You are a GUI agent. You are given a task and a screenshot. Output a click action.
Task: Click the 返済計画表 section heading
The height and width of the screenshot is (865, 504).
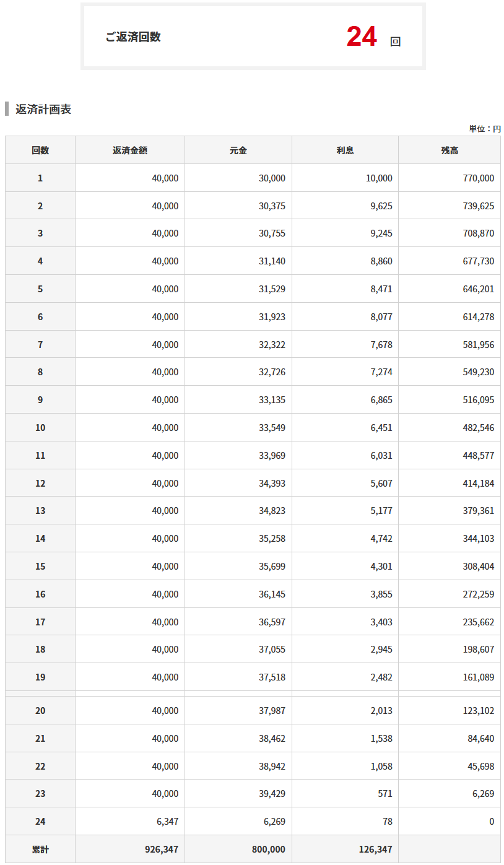point(43,110)
